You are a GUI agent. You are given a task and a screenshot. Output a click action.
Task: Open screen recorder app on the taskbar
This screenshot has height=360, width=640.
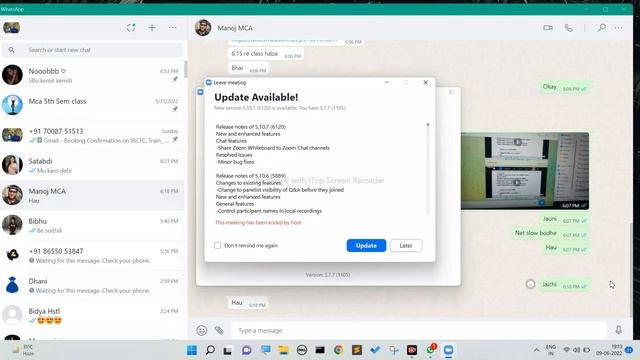point(412,350)
